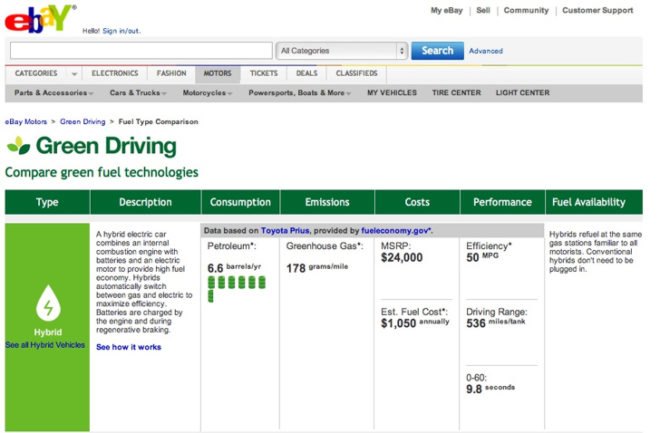Click the Search button

coord(437,50)
